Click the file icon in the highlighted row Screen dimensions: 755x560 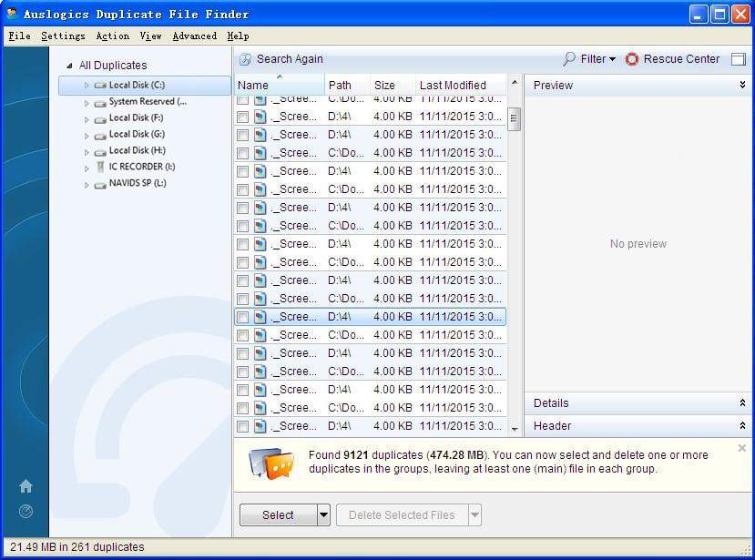260,317
